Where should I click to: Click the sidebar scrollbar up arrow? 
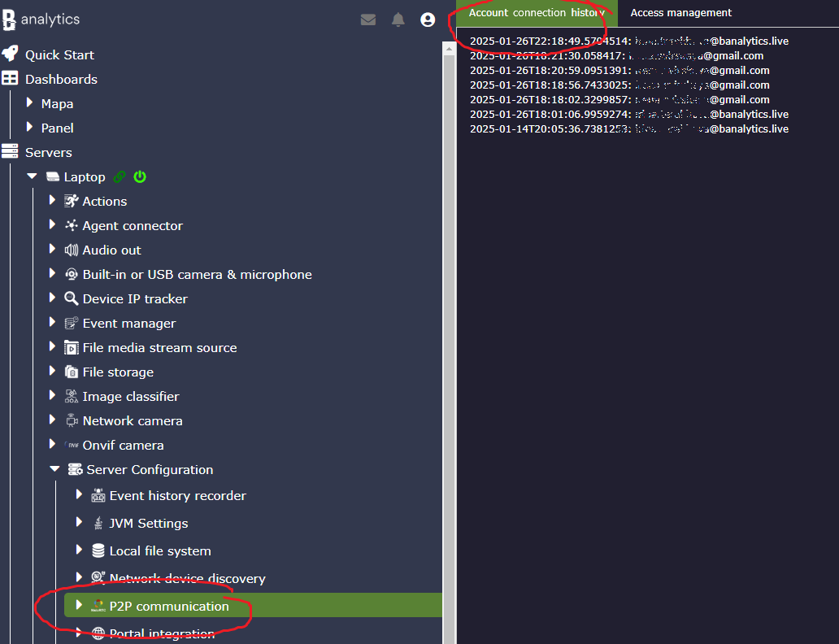pyautogui.click(x=448, y=48)
